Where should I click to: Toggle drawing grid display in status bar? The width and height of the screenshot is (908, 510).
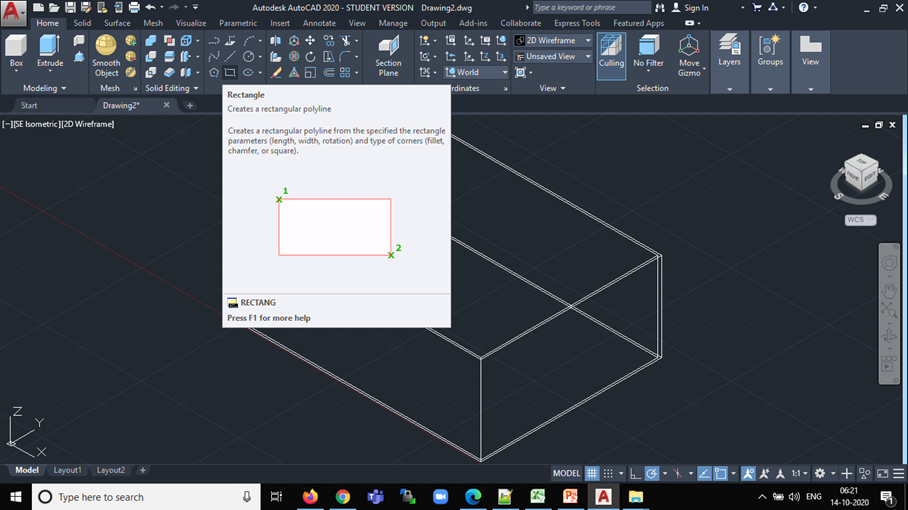(x=591, y=474)
